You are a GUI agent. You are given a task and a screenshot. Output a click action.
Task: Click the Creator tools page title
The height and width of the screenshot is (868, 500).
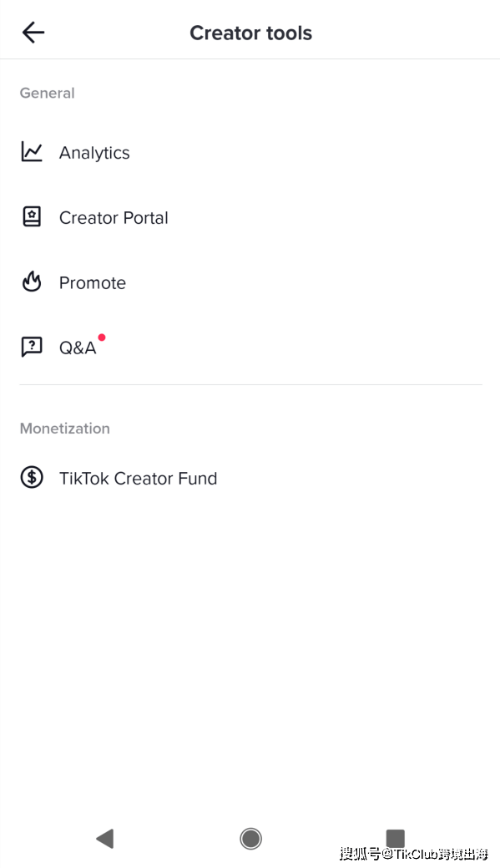tap(251, 33)
